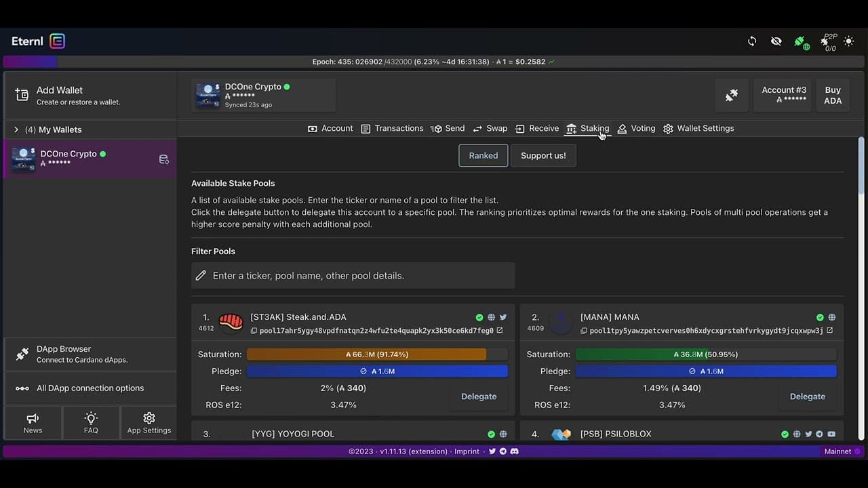Viewport: 868px width, 488px height.
Task: Expand the My Wallets list chevron
Action: (x=16, y=129)
